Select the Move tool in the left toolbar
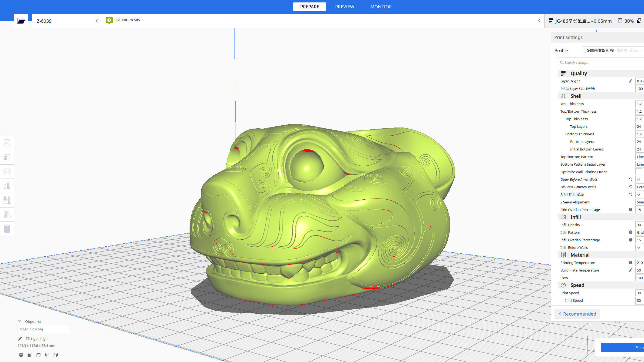 tap(7, 143)
